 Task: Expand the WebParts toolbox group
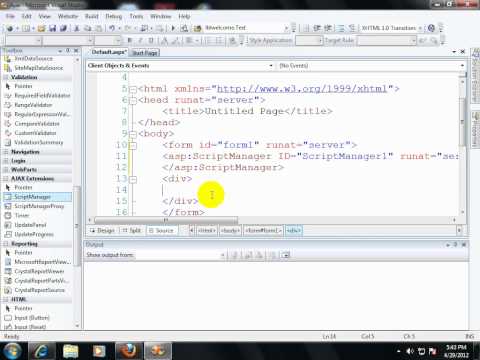(37, 170)
